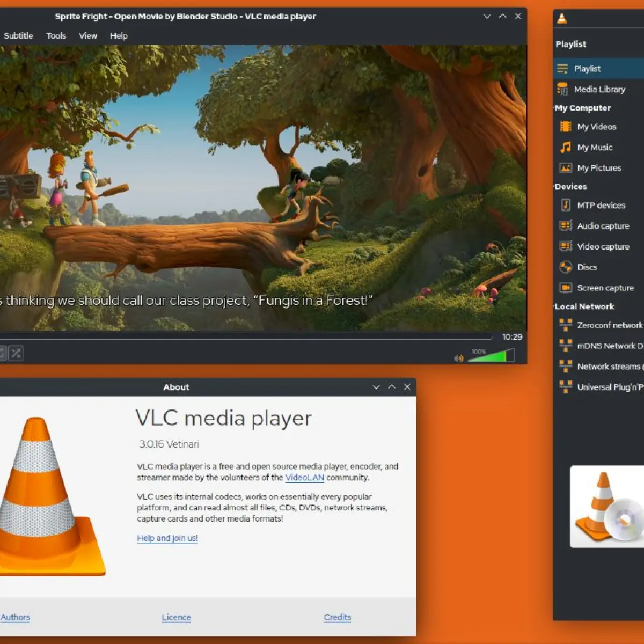The height and width of the screenshot is (644, 644).
Task: Click the Universal Plug'n'Play icon
Action: (x=566, y=386)
